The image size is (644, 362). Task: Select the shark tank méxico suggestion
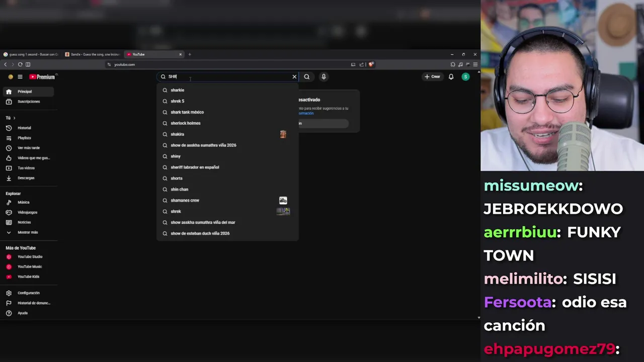click(227, 112)
